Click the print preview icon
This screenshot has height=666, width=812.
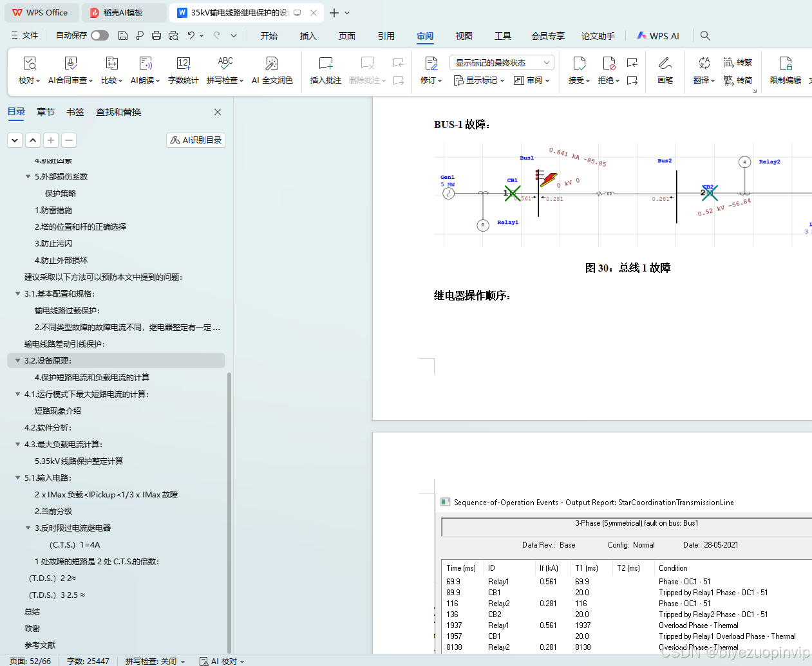[173, 35]
